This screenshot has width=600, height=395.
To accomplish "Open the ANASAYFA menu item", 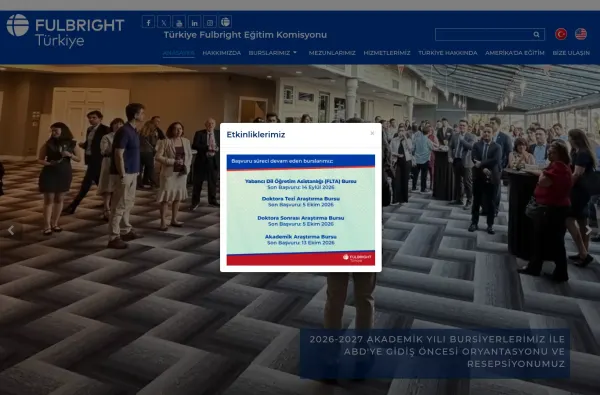I will pos(179,53).
